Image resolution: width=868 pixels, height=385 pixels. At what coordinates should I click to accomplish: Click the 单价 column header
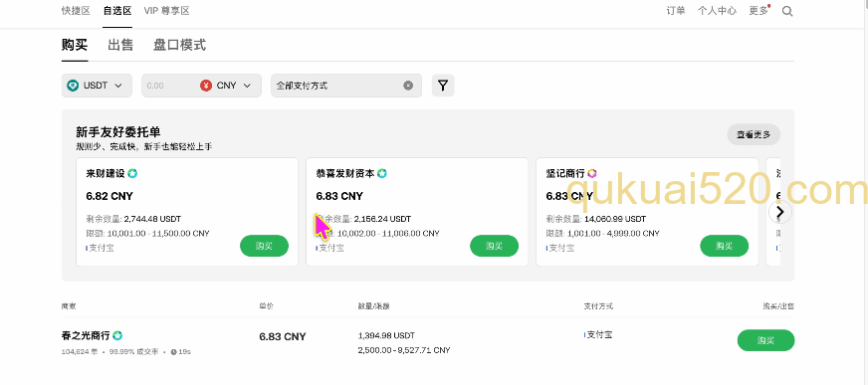pyautogui.click(x=266, y=305)
